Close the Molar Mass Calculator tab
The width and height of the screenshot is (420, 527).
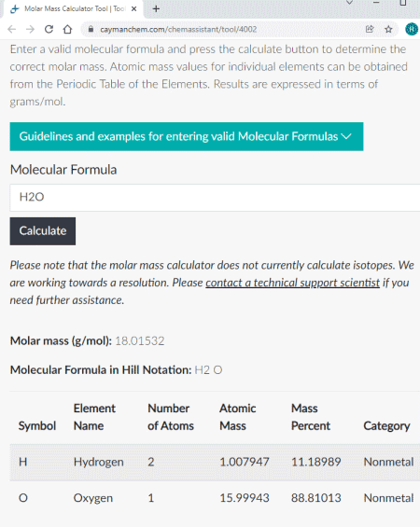pyautogui.click(x=133, y=8)
